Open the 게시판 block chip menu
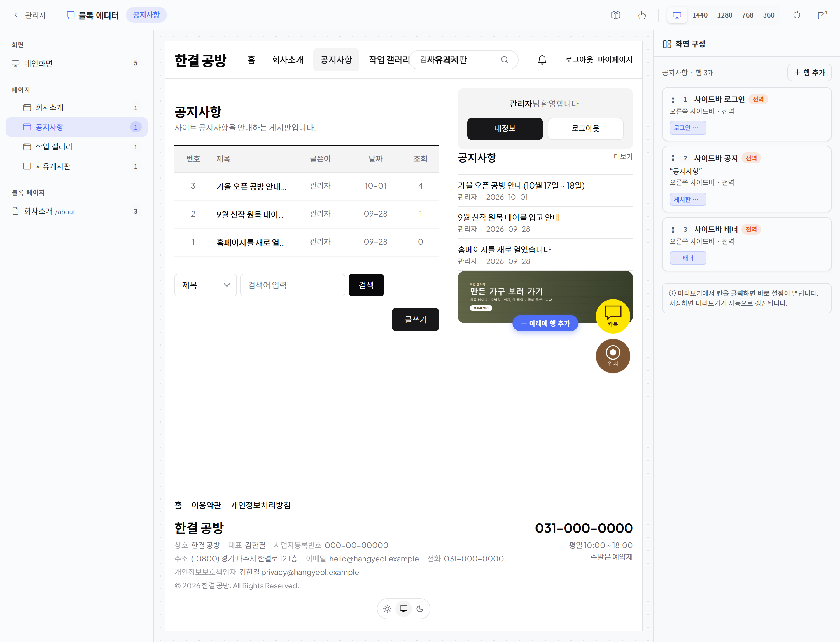Image resolution: width=840 pixels, height=642 pixels. (x=687, y=200)
